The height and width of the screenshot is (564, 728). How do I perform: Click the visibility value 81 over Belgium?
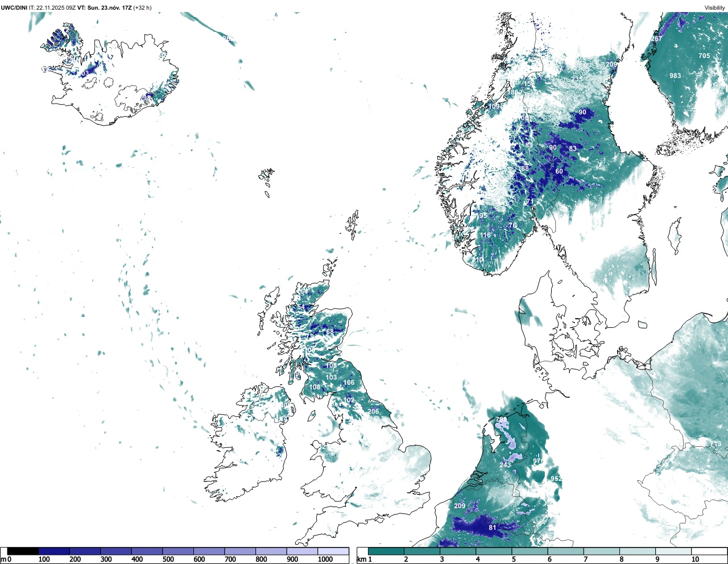pos(493,528)
